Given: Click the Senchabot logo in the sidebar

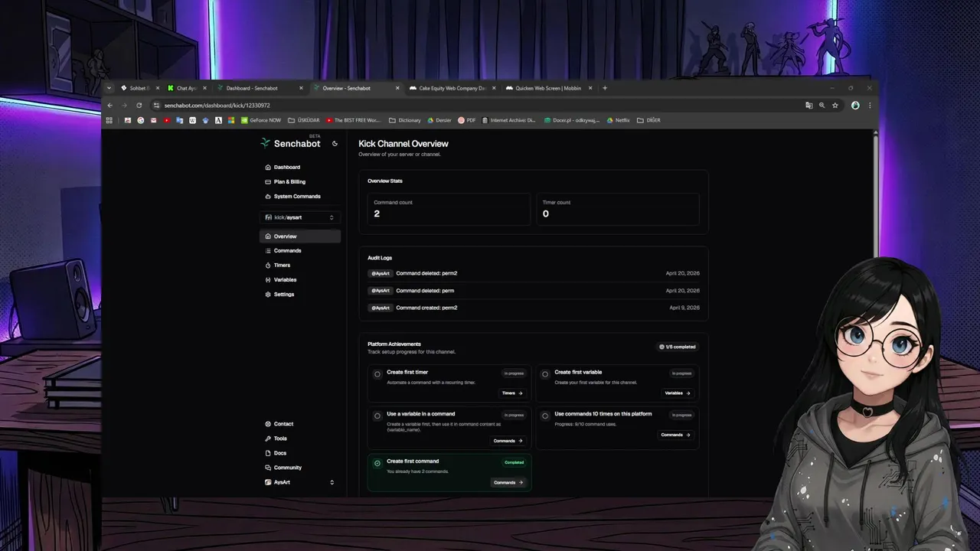Looking at the screenshot, I should pyautogui.click(x=291, y=143).
